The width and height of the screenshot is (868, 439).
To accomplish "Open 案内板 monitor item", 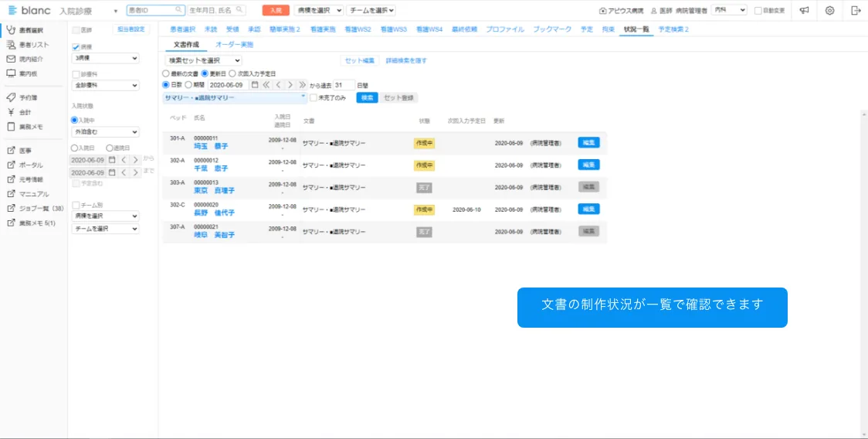I will coord(22,73).
